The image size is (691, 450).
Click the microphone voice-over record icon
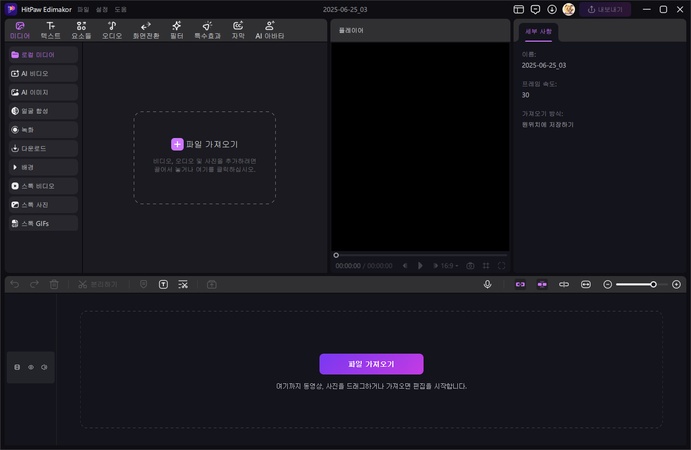coord(488,285)
